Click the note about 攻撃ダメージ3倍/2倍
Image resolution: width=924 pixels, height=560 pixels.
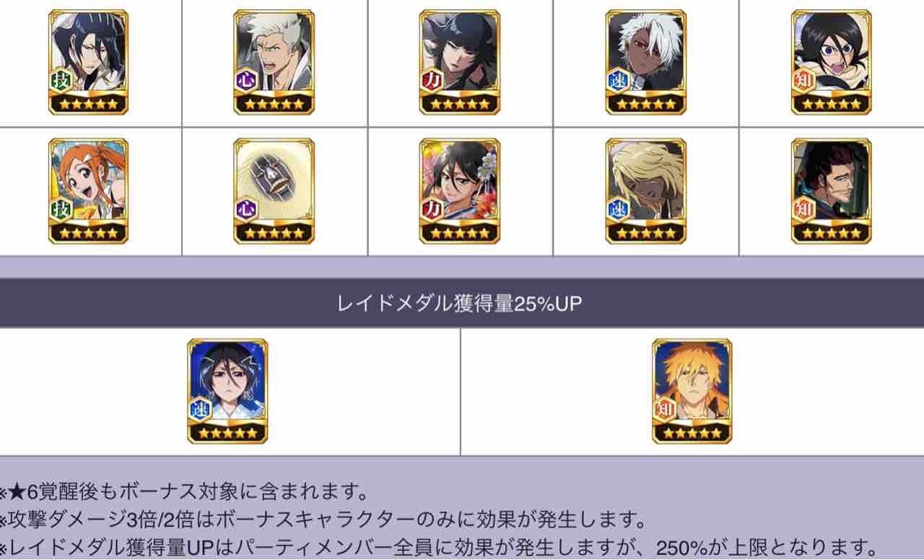(322, 520)
